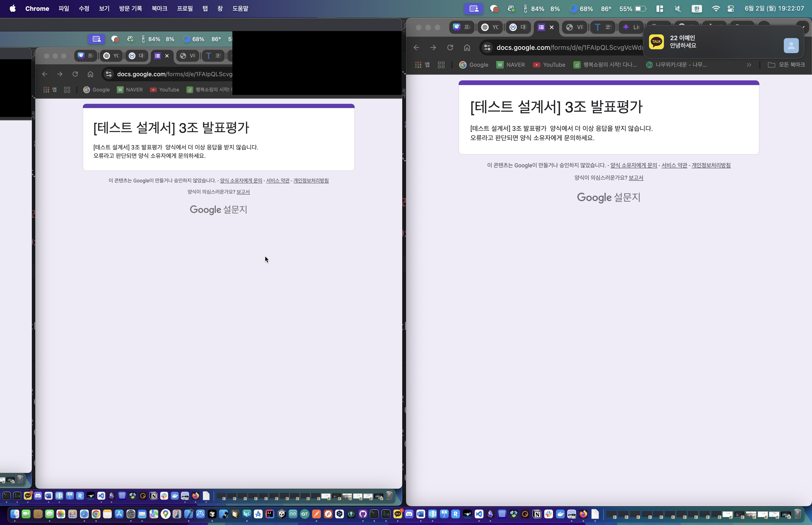Go to the home page in right Chrome window

(467, 47)
